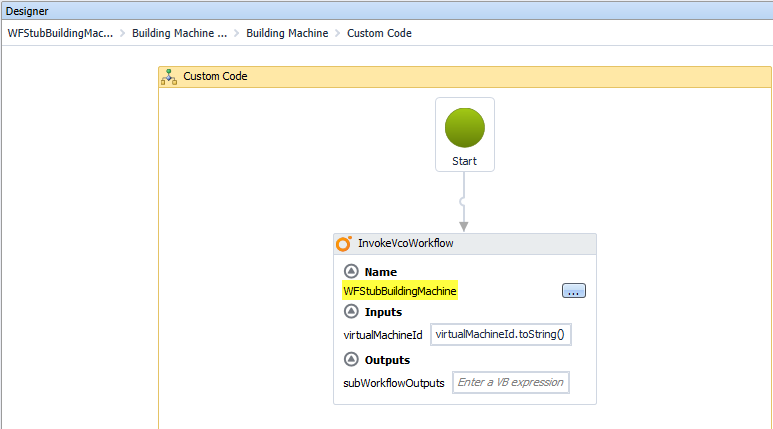Select the connector arrow below Start
The width and height of the screenshot is (773, 429).
(464, 205)
